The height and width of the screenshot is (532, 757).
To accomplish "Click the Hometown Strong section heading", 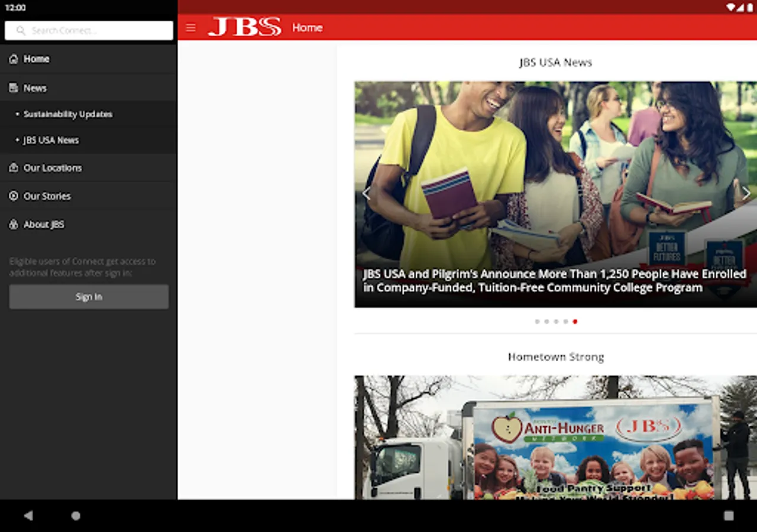I will [556, 357].
